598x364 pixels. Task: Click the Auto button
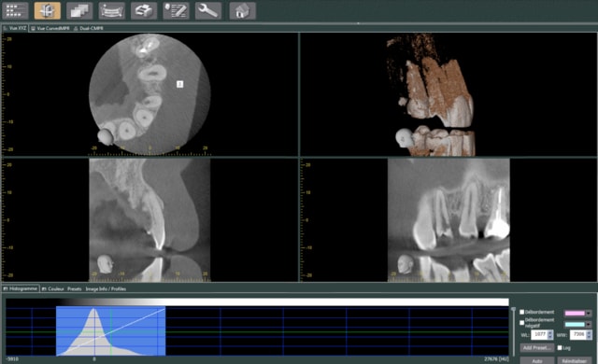tap(537, 360)
